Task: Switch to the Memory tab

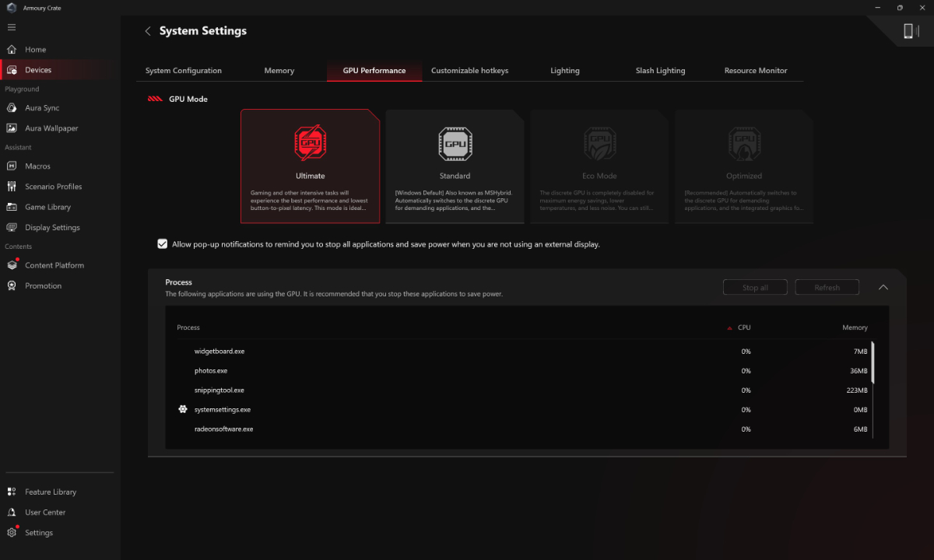Action: click(279, 71)
